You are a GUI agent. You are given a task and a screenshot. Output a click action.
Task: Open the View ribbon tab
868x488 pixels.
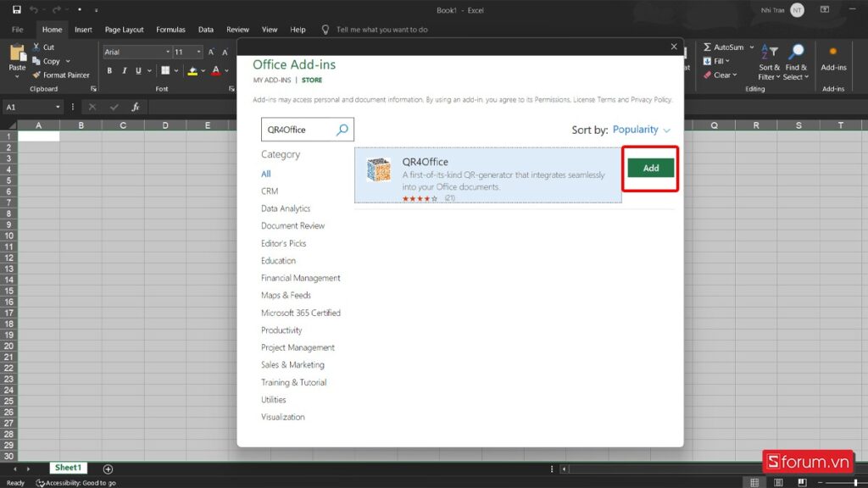click(x=270, y=30)
